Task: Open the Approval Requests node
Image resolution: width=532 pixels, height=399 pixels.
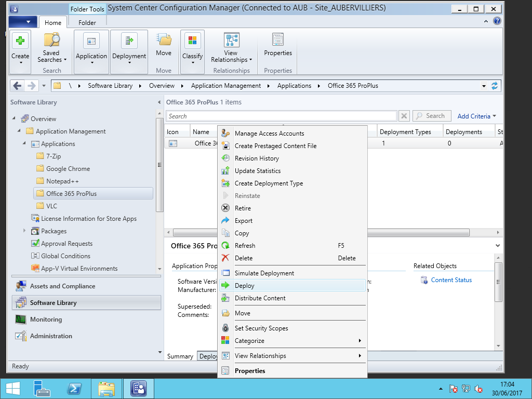Action: tap(62, 243)
